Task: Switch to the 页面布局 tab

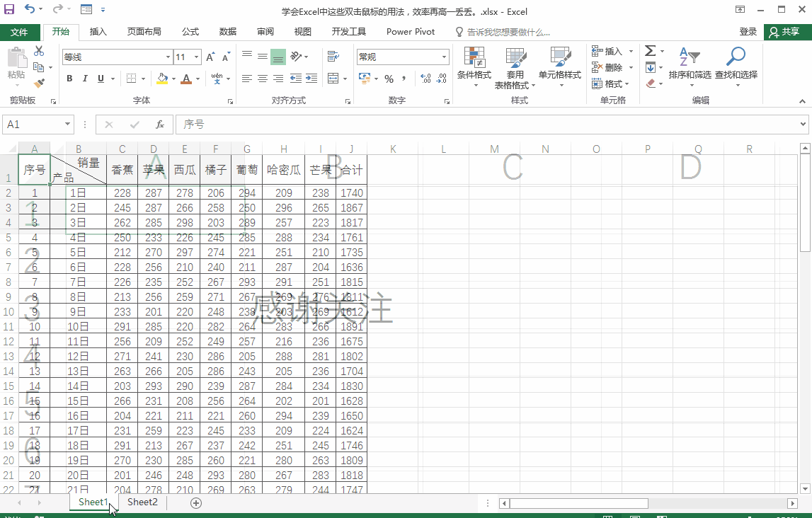Action: 144,32
